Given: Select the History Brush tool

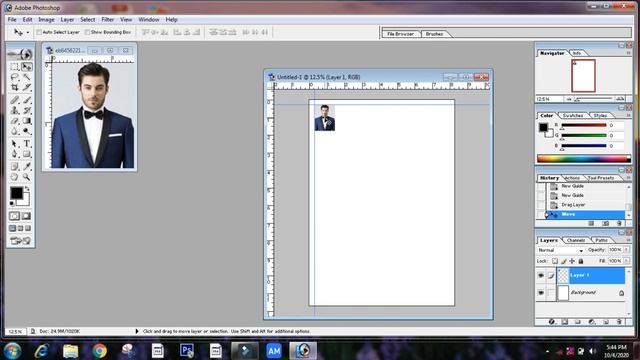Looking at the screenshot, I should click(x=27, y=110).
